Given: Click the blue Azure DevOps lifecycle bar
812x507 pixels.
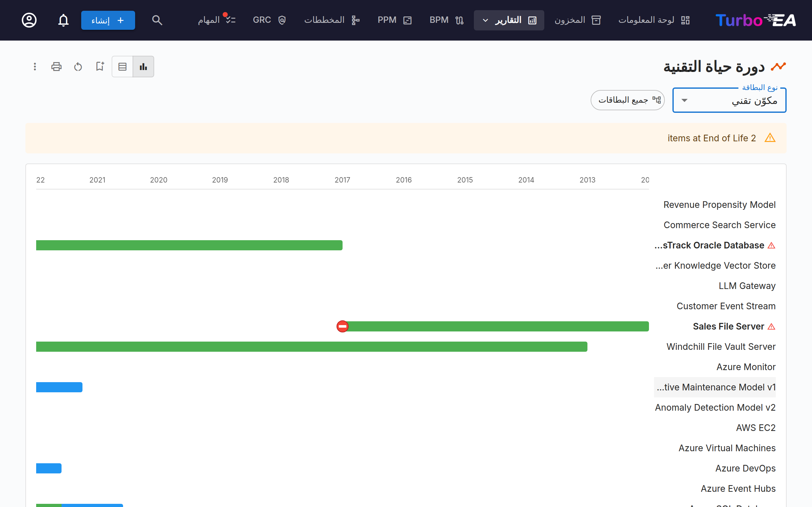Looking at the screenshot, I should (49, 468).
